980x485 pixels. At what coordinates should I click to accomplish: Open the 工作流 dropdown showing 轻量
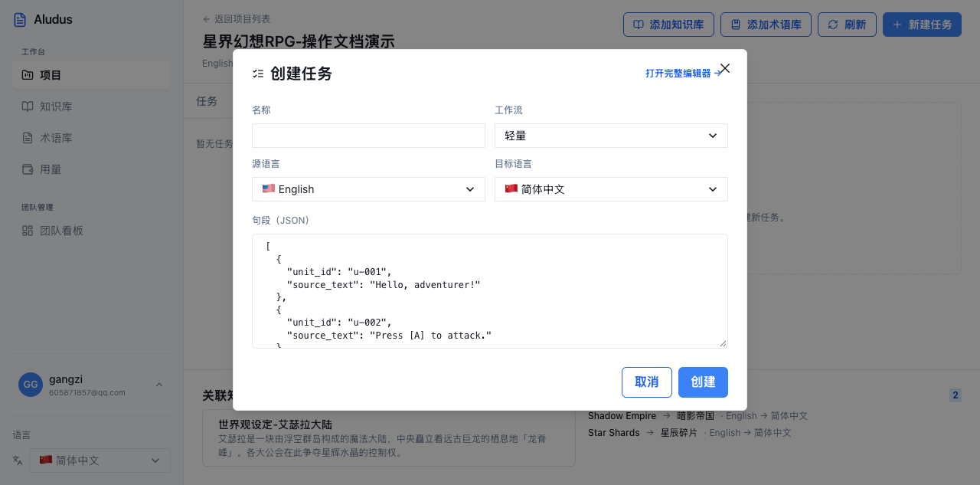click(x=611, y=136)
